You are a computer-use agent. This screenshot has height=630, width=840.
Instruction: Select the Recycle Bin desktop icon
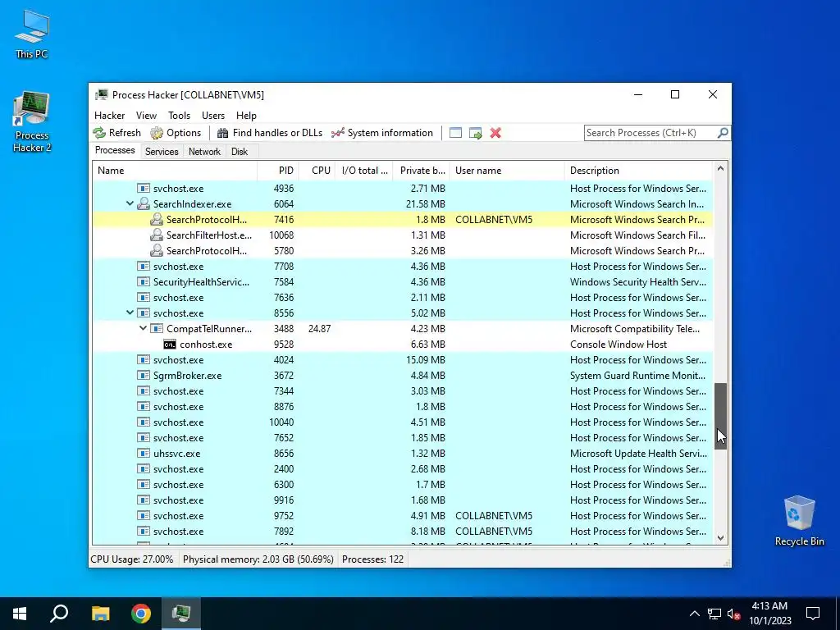tap(799, 521)
